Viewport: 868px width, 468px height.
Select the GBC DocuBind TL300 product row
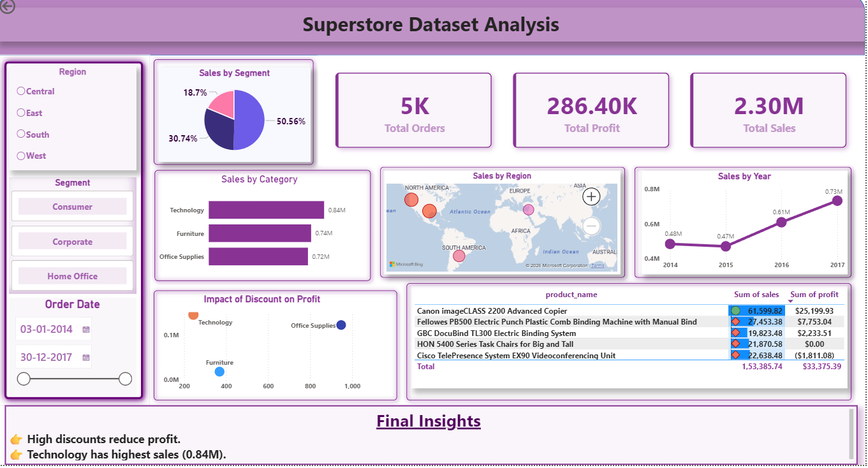[x=629, y=333]
